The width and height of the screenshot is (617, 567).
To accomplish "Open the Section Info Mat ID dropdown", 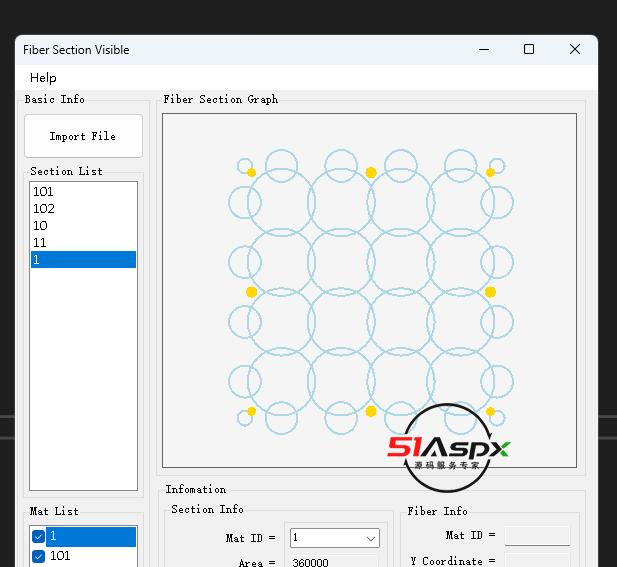I will coord(334,538).
